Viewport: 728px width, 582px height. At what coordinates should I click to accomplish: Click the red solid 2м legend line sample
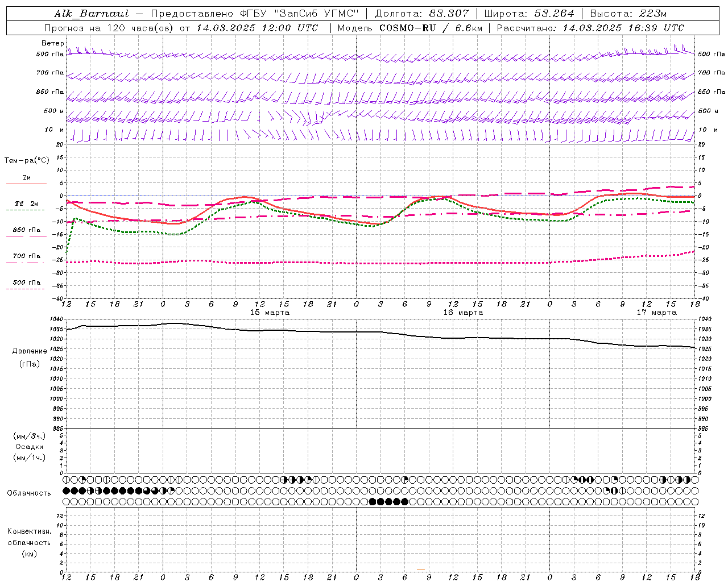pyautogui.click(x=26, y=184)
